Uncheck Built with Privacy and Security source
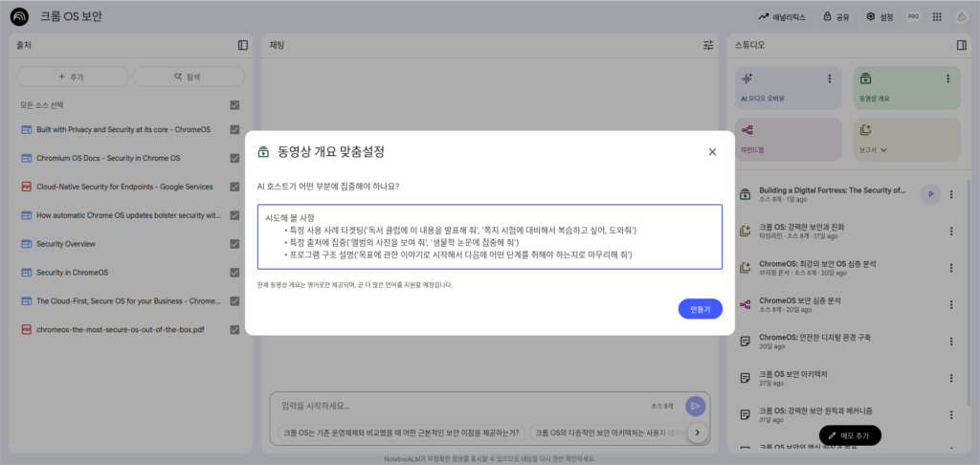This screenshot has height=465, width=980. pos(234,129)
